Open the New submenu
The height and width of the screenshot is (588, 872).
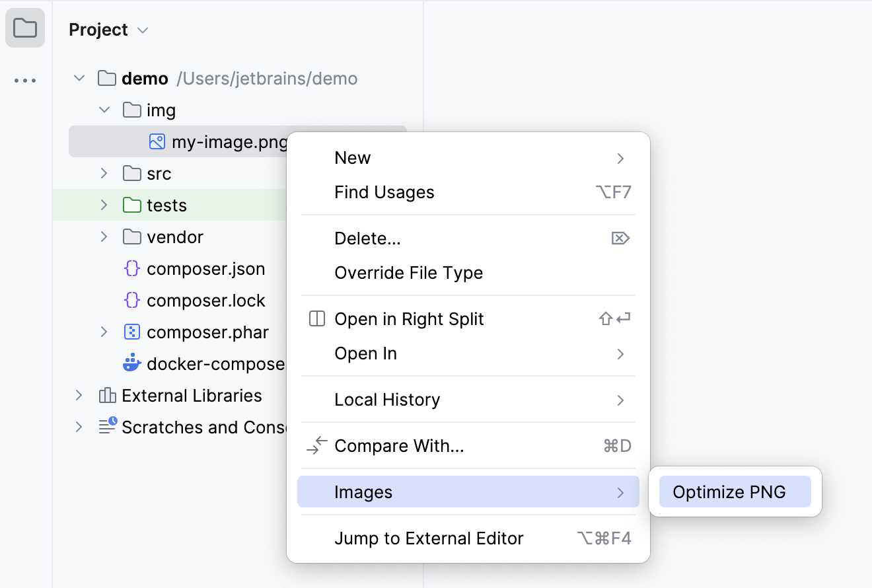[x=352, y=157]
